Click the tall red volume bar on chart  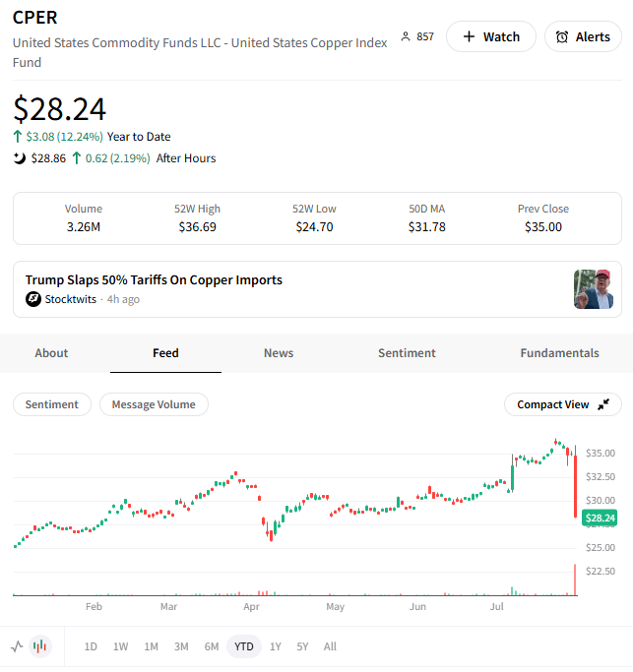575,580
